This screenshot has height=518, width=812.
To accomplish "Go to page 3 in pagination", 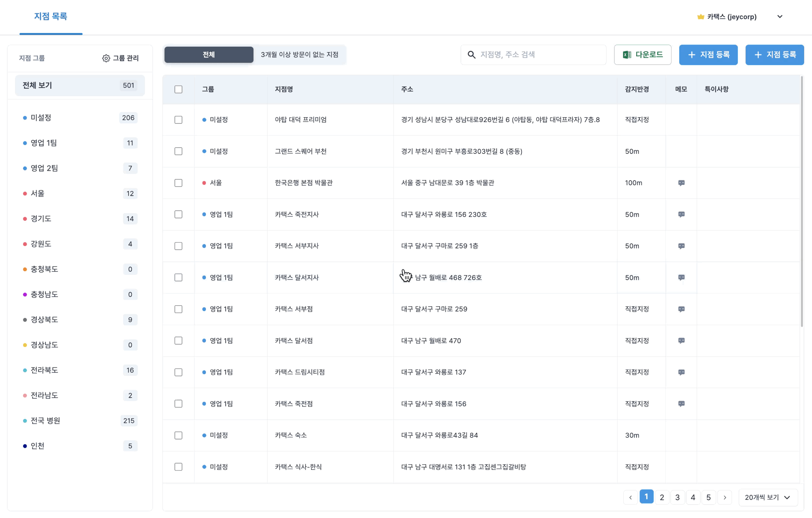I will click(x=677, y=497).
